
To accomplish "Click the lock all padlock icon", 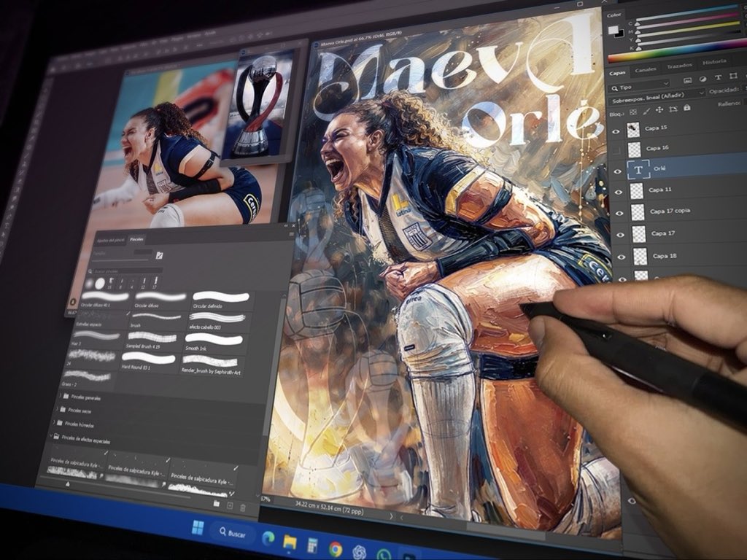I will point(686,108).
